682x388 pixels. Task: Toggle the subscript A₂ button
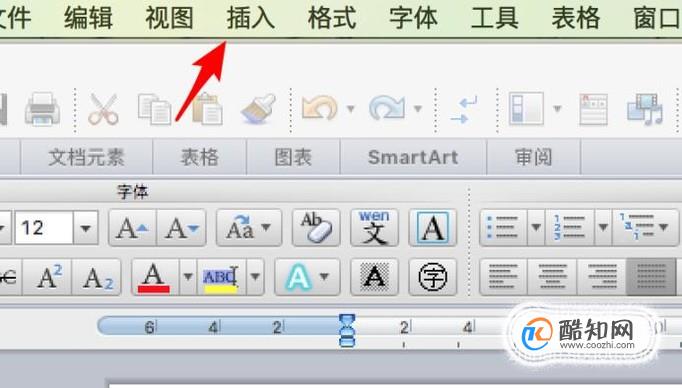click(97, 277)
